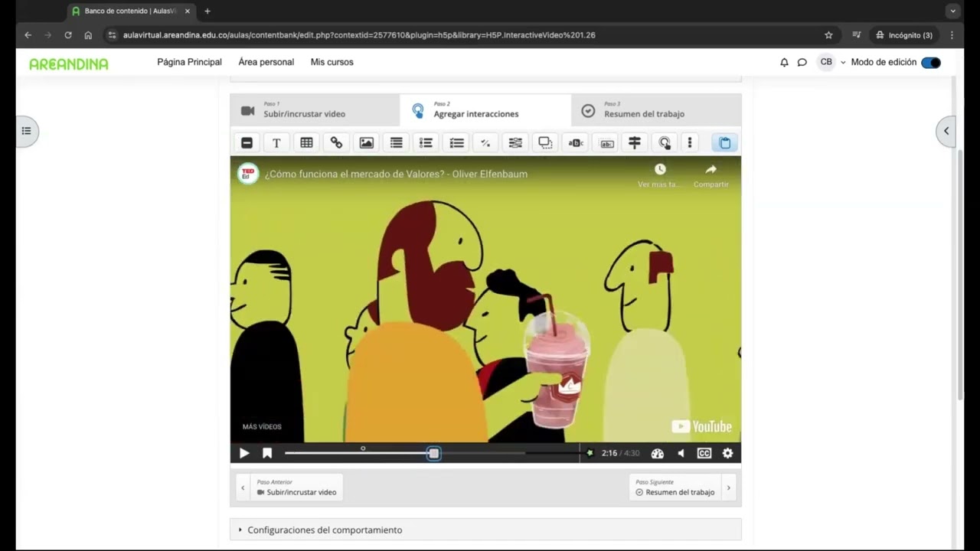Go to next step Resumen del trabajo button

[683, 487]
